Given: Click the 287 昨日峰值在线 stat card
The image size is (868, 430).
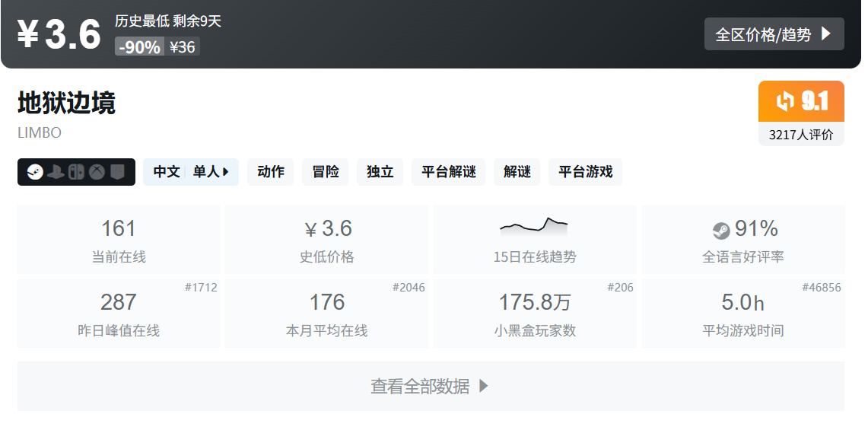Looking at the screenshot, I should [119, 313].
